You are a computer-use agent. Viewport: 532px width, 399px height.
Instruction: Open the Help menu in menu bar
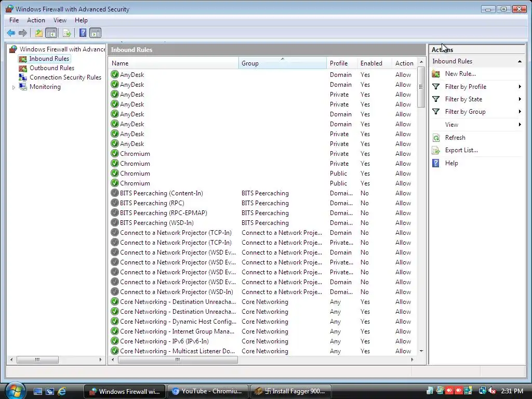(x=81, y=20)
